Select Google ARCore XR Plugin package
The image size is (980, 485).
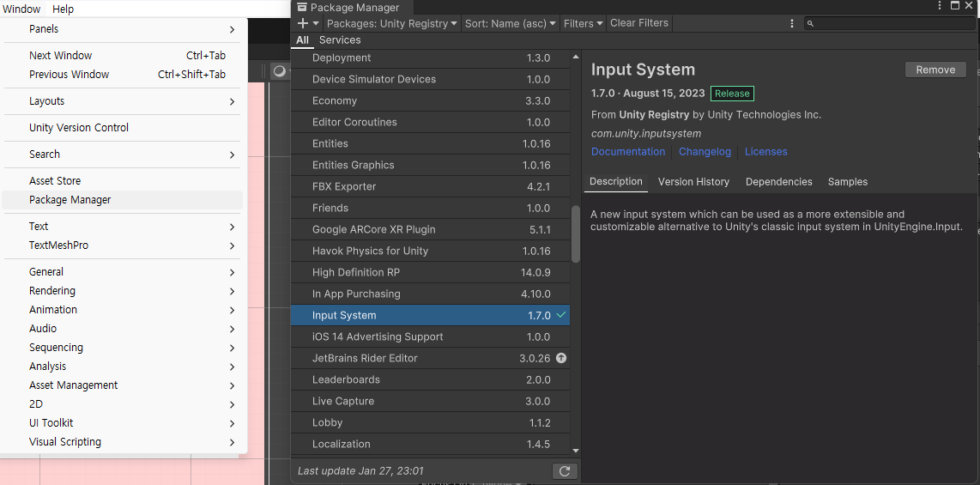(x=431, y=229)
